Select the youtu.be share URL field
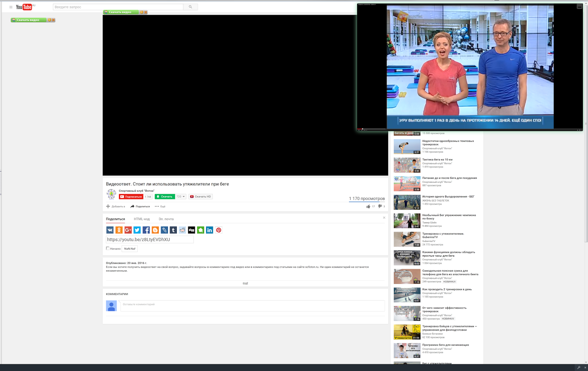 (x=150, y=240)
